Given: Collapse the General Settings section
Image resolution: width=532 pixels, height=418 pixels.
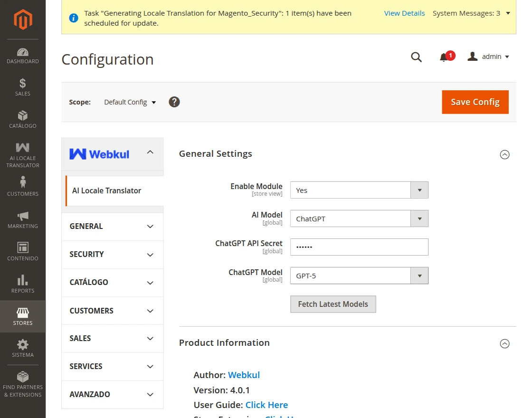Looking at the screenshot, I should (x=505, y=154).
